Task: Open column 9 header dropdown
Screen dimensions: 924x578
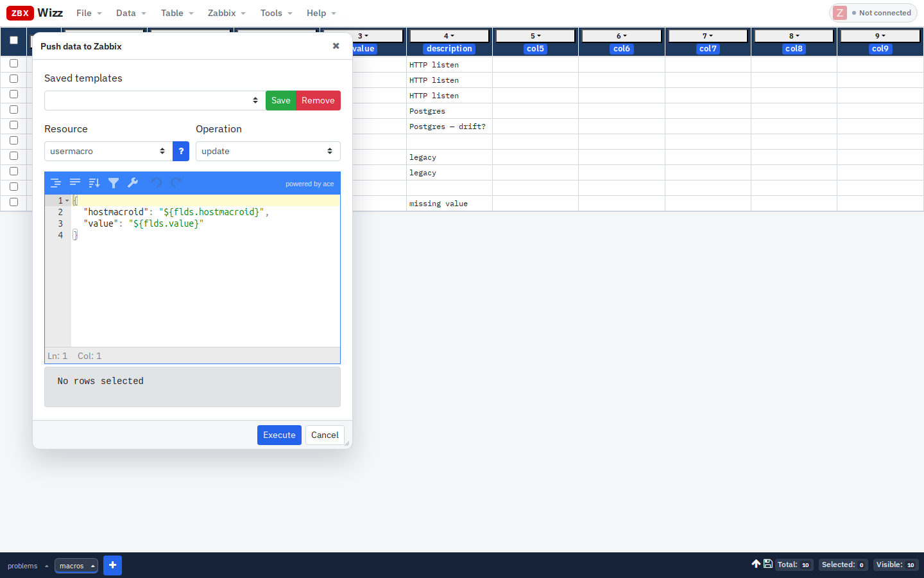Action: 880,36
